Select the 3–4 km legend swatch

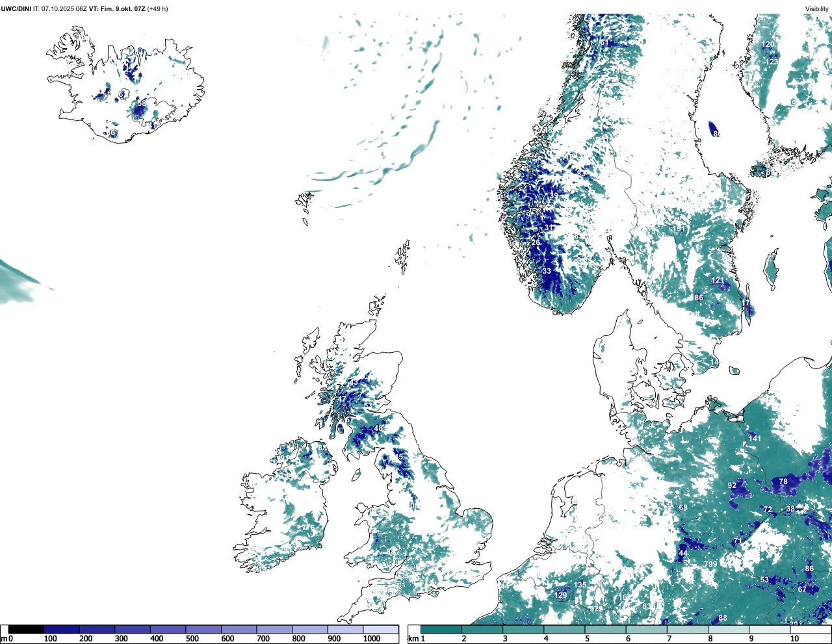(523, 629)
